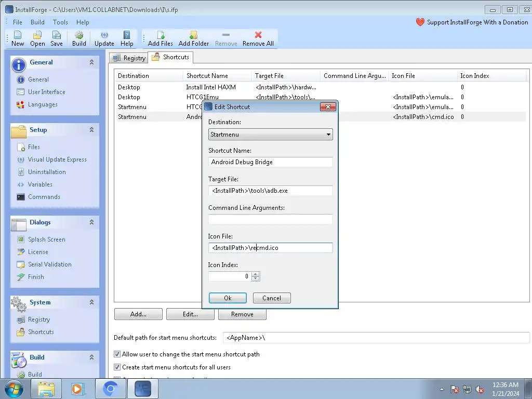Image resolution: width=532 pixels, height=399 pixels.
Task: Toggle Allow user to change start menu path
Action: point(117,354)
